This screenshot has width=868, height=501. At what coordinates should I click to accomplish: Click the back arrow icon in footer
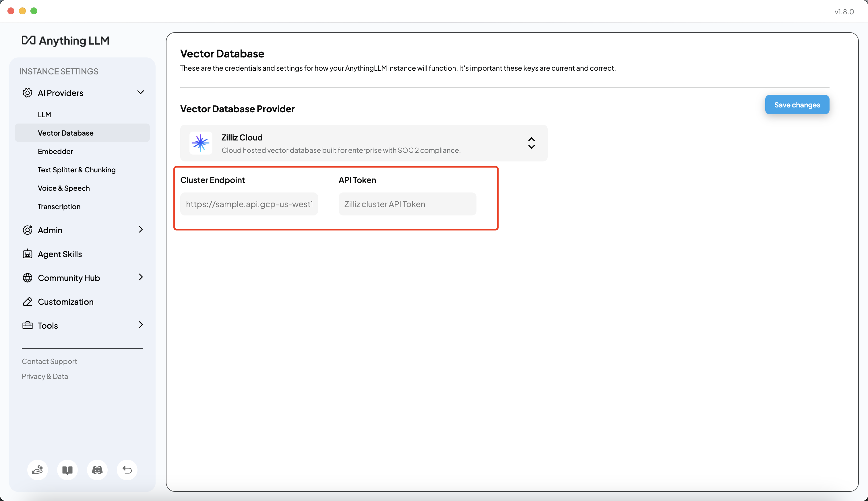tap(127, 470)
